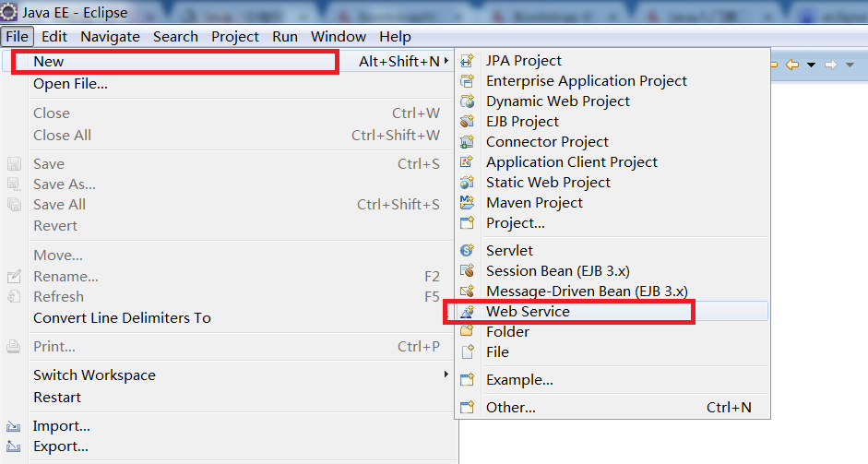The image size is (868, 464).
Task: Click the Enterprise Application Project icon
Action: pyautogui.click(x=468, y=81)
